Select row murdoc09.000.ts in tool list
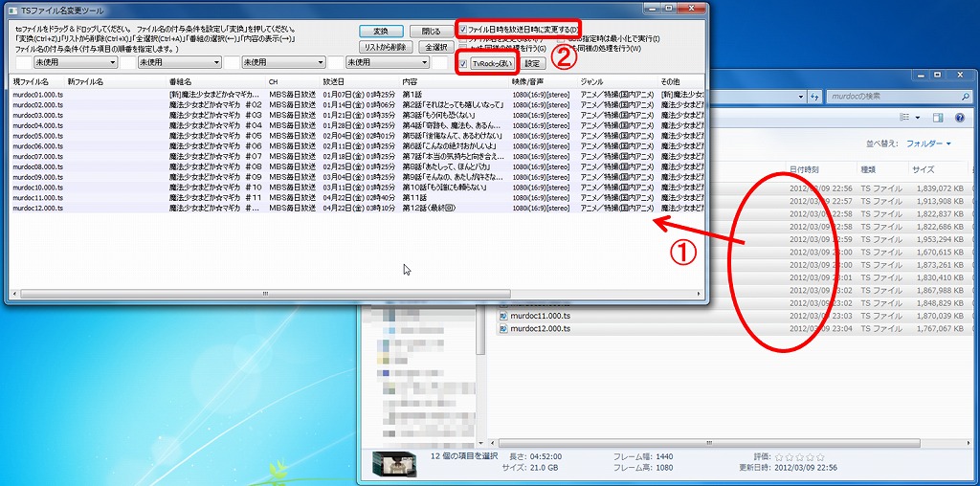 358,177
